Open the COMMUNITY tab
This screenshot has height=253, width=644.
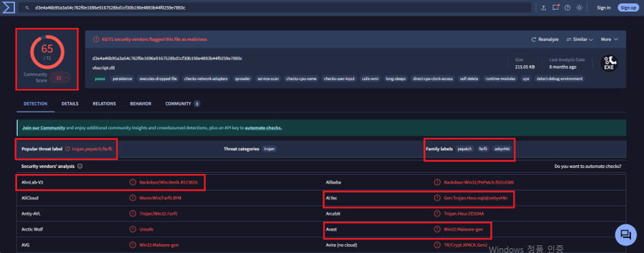182,104
